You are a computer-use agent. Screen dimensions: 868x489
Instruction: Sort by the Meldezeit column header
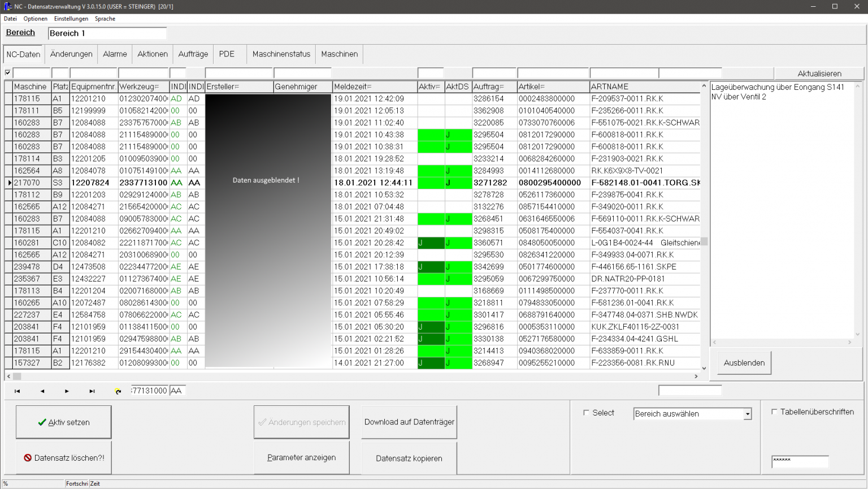pyautogui.click(x=375, y=86)
